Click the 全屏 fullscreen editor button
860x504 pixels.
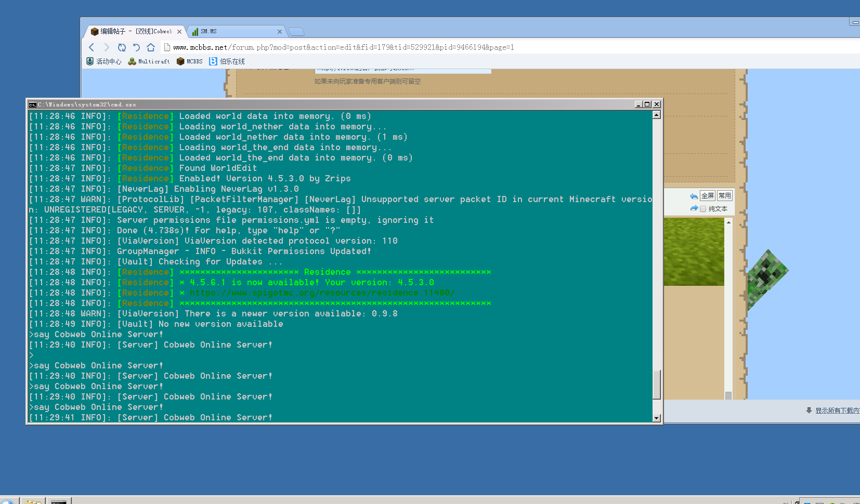click(708, 196)
